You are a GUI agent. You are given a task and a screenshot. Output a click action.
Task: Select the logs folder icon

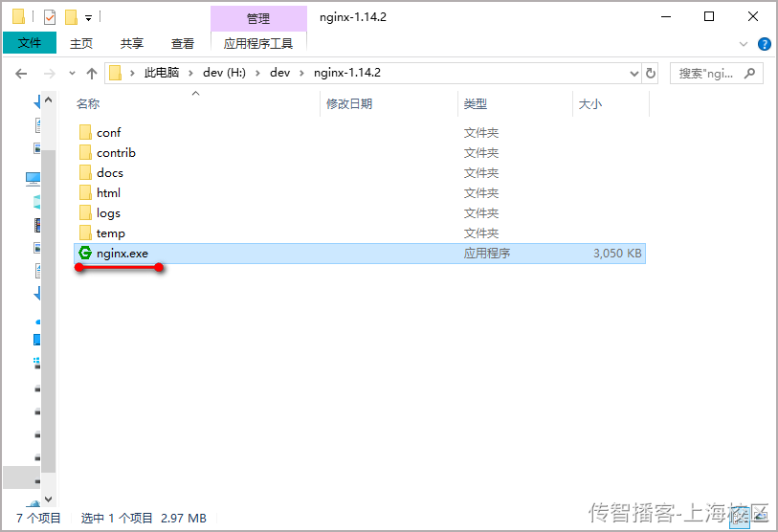(85, 213)
